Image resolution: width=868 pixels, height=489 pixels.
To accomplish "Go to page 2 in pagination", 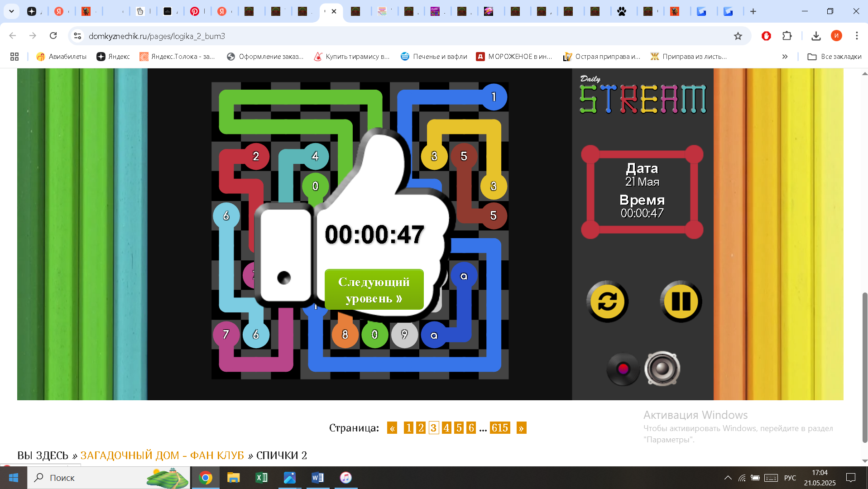I will (x=421, y=428).
